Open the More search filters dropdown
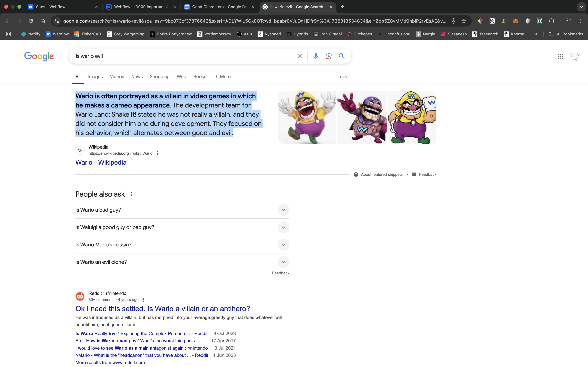Screen dimensions: 588x367 point(223,77)
